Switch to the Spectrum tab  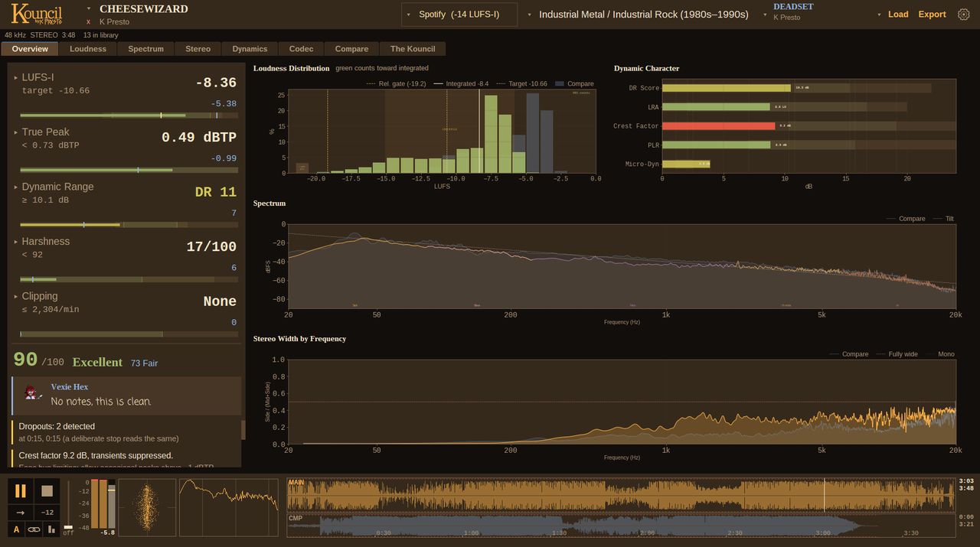146,49
